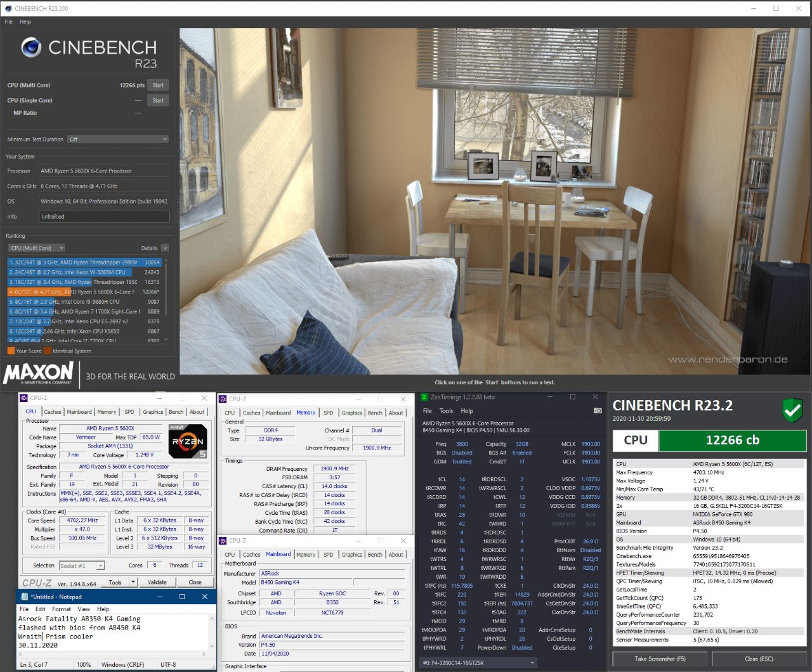Open the Help menu in Cinebench

(25, 22)
